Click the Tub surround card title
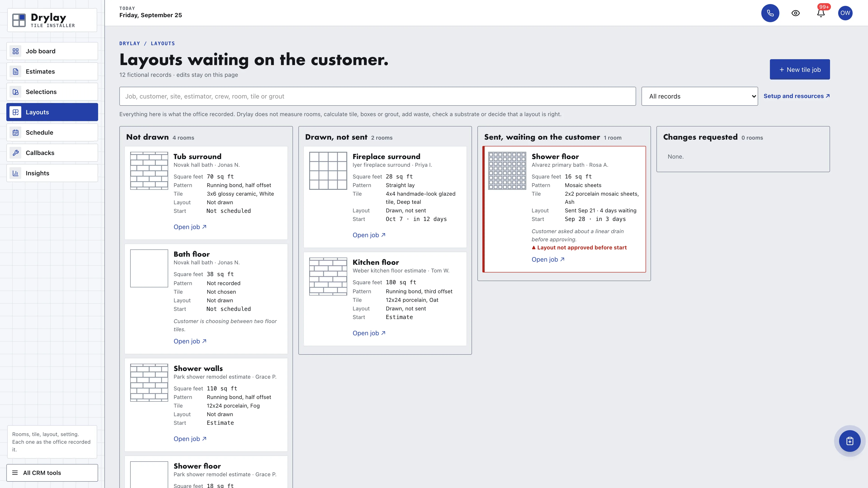This screenshot has height=488, width=868. point(198,157)
